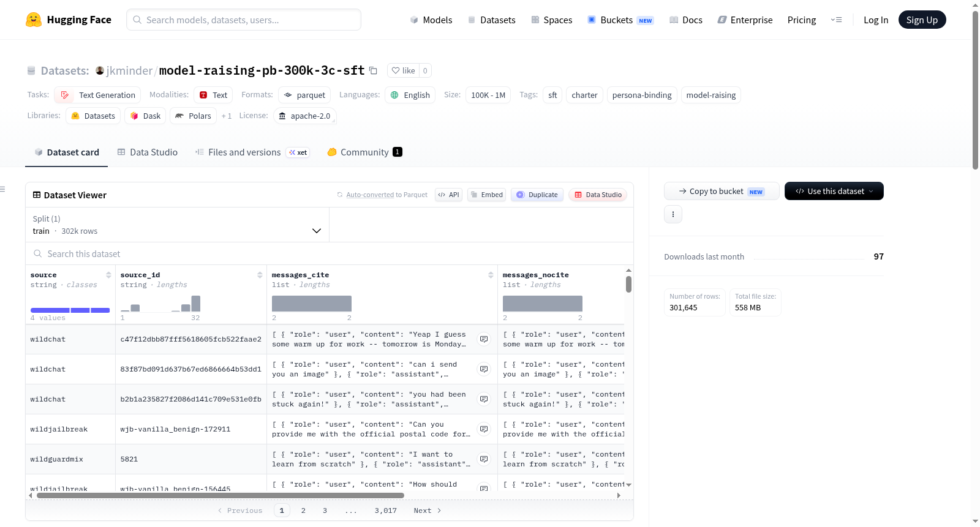Click the Duplicate button

pos(537,195)
